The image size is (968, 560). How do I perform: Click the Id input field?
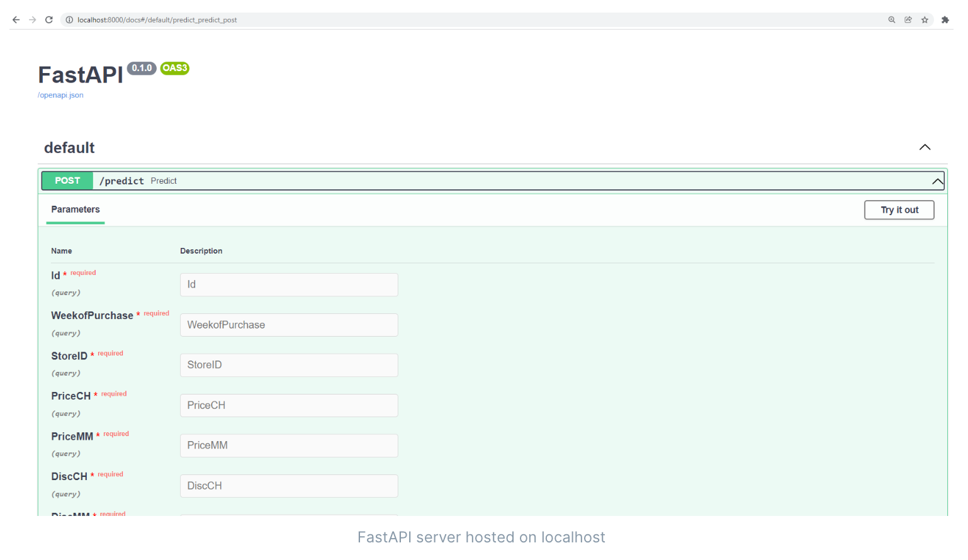tap(289, 285)
